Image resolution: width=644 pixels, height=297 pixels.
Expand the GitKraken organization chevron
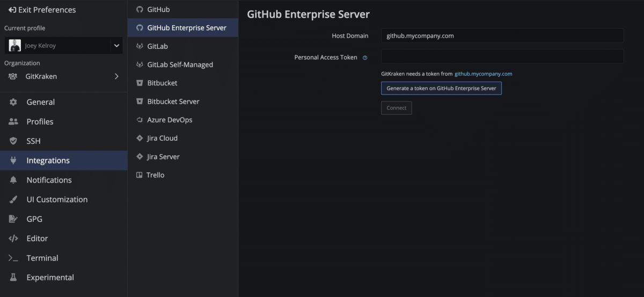coord(116,76)
